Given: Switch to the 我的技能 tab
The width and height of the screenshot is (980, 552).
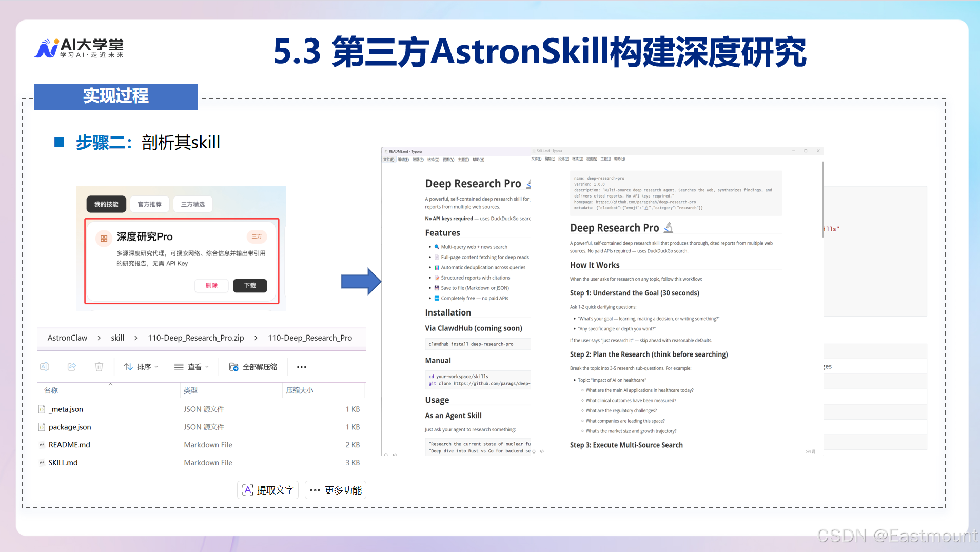Looking at the screenshot, I should click(x=106, y=204).
